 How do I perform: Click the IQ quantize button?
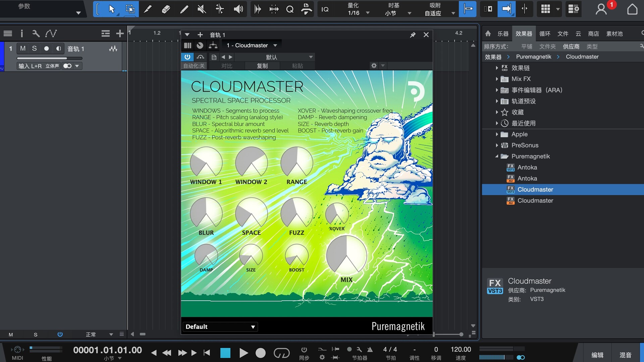coord(325,9)
